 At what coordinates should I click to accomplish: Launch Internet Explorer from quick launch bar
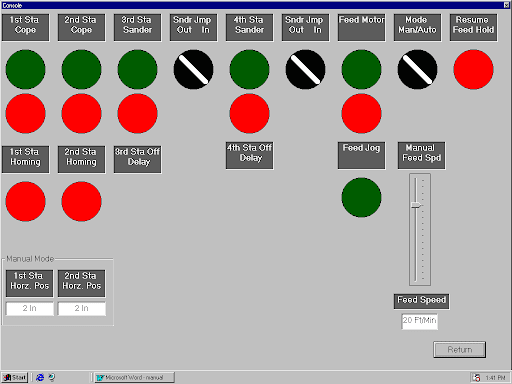coord(40,377)
